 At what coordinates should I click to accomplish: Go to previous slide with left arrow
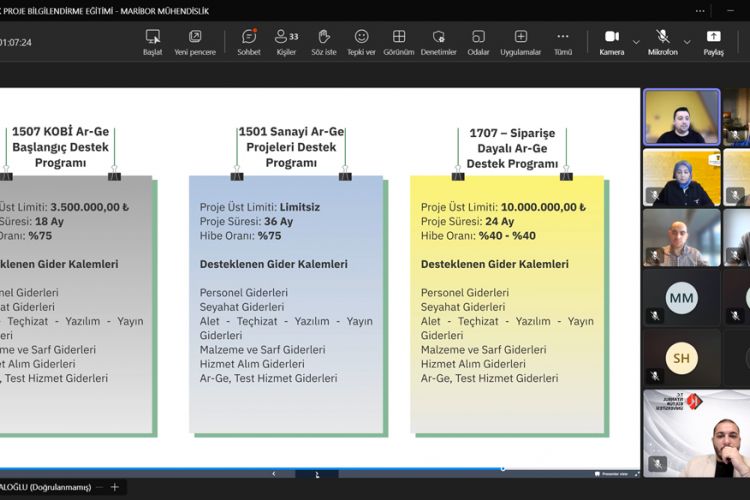(x=274, y=474)
